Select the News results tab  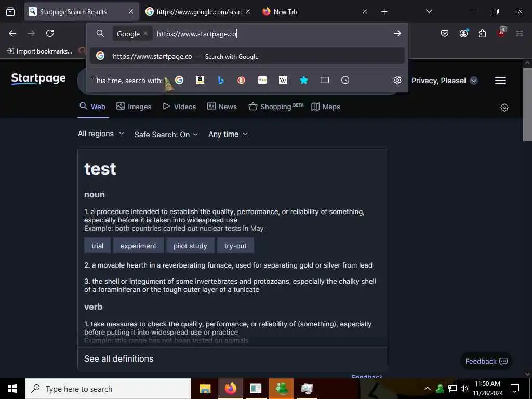click(x=222, y=107)
